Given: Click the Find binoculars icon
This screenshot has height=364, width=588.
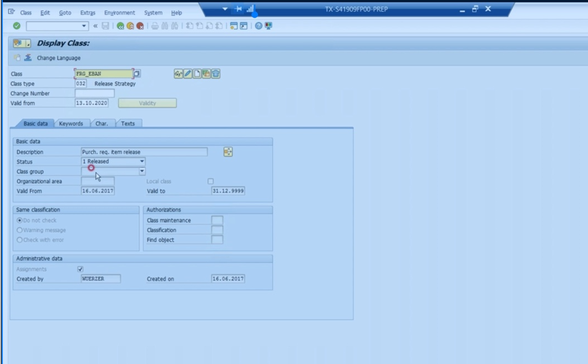Looking at the screenshot, I should 165,26.
